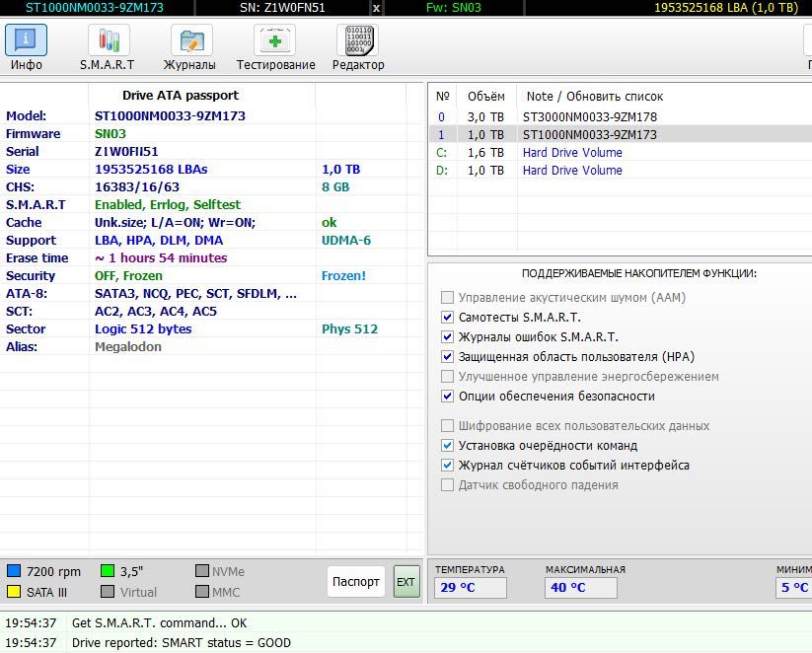Click the Megalodon alias value

coord(128,346)
